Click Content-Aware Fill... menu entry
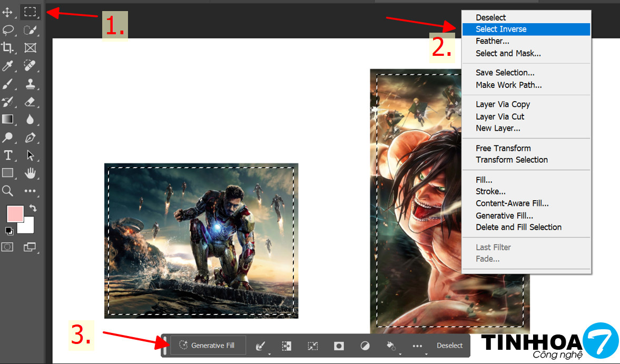 pyautogui.click(x=511, y=203)
